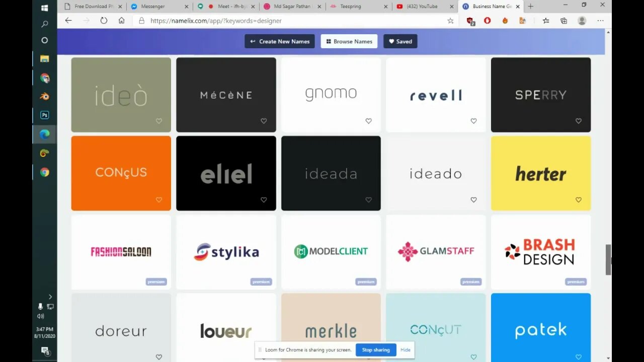The width and height of the screenshot is (644, 362).
Task: Save the revell logo via heart icon
Action: 473,121
